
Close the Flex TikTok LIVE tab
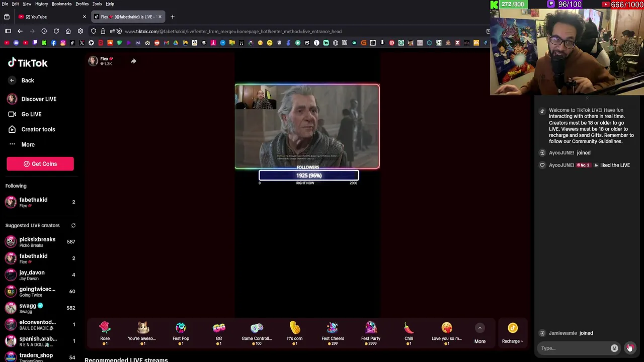click(160, 17)
